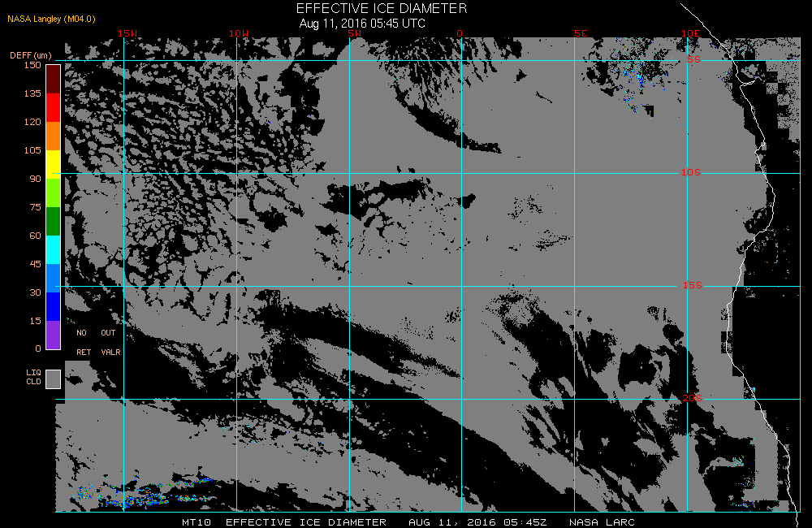Click the 'NASA Langley (M04.0)' label
The width and height of the screenshot is (812, 528).
tap(51, 19)
